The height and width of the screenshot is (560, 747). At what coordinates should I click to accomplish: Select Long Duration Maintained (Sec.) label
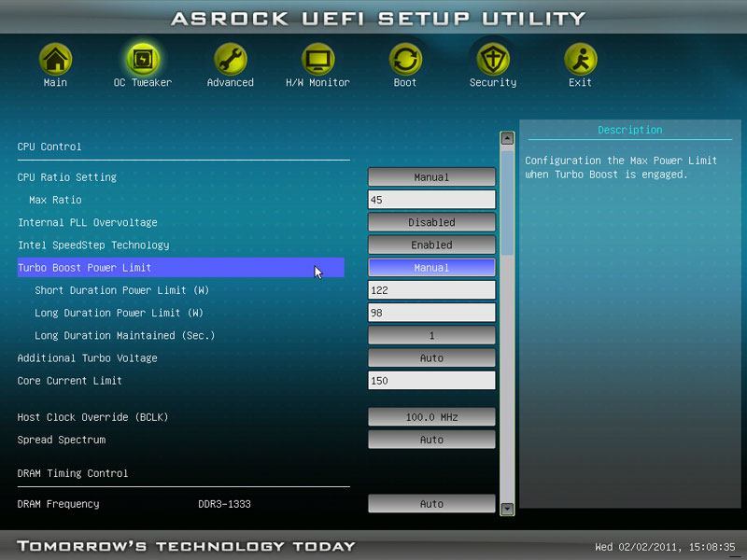point(125,336)
